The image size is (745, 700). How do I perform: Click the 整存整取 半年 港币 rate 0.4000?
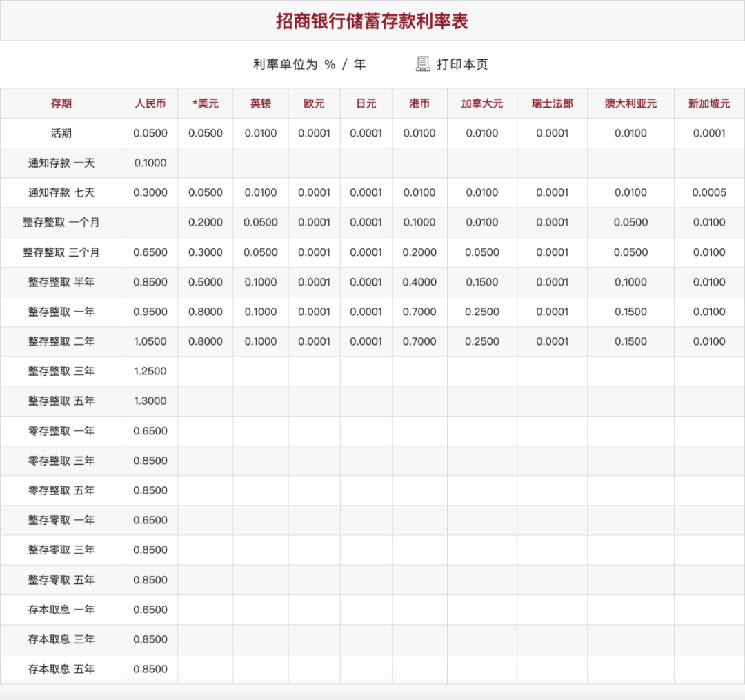419,282
